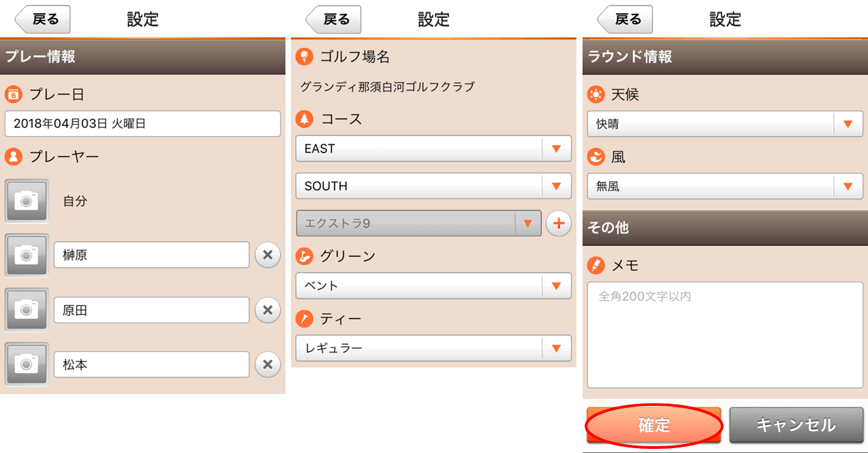Open the ティー レギュラー dropdown
This screenshot has height=453, width=868.
[x=433, y=348]
